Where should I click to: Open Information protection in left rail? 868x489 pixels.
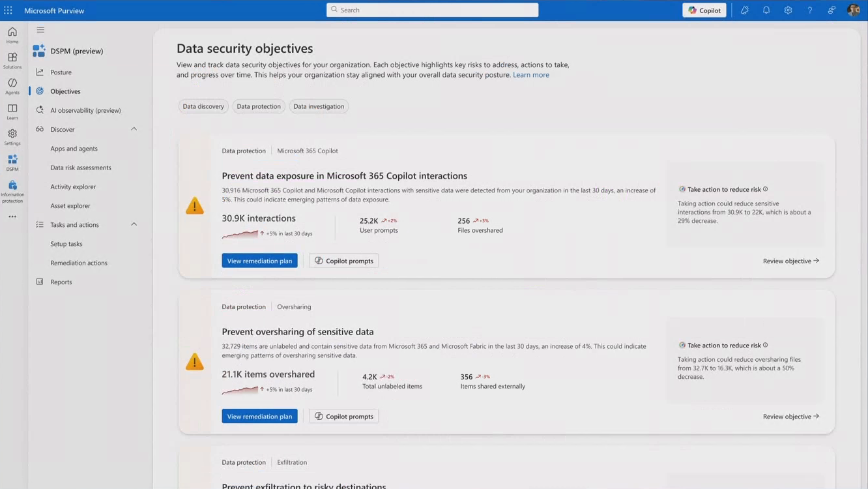[x=12, y=192]
